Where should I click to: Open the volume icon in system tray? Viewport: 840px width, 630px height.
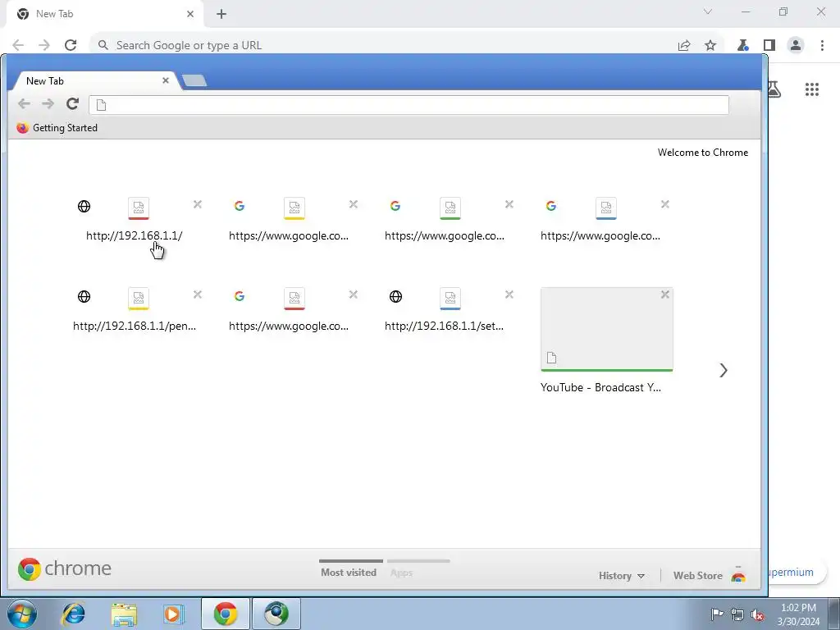(x=757, y=615)
